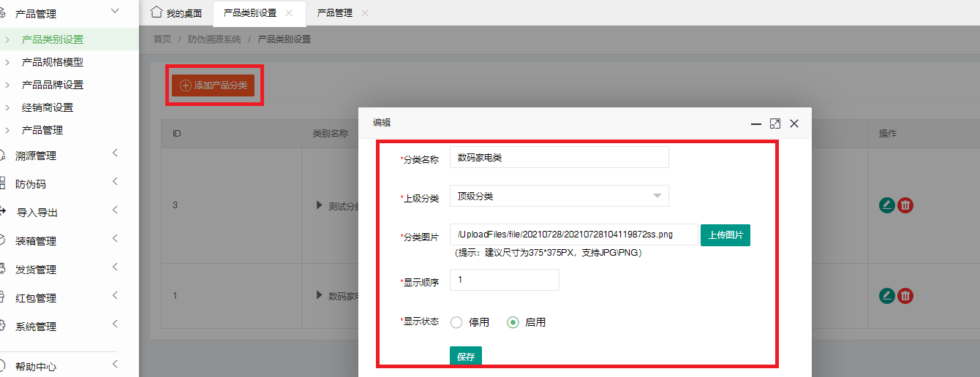Close the 产品类别设置 tab with its X

click(289, 13)
